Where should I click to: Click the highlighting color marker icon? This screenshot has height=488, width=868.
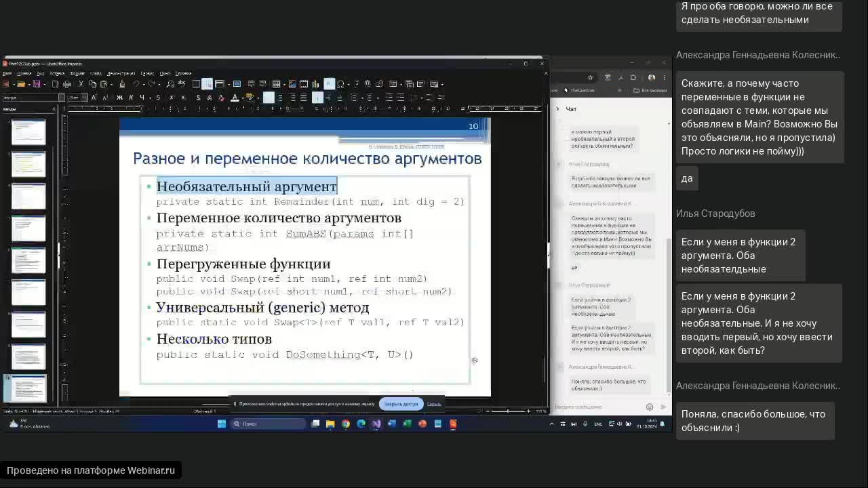pos(250,97)
